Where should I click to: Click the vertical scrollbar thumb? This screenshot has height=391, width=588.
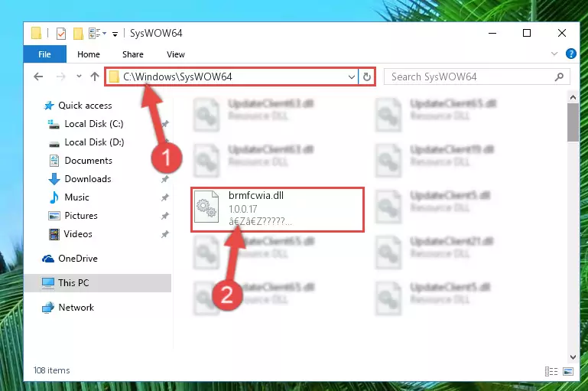point(573,122)
